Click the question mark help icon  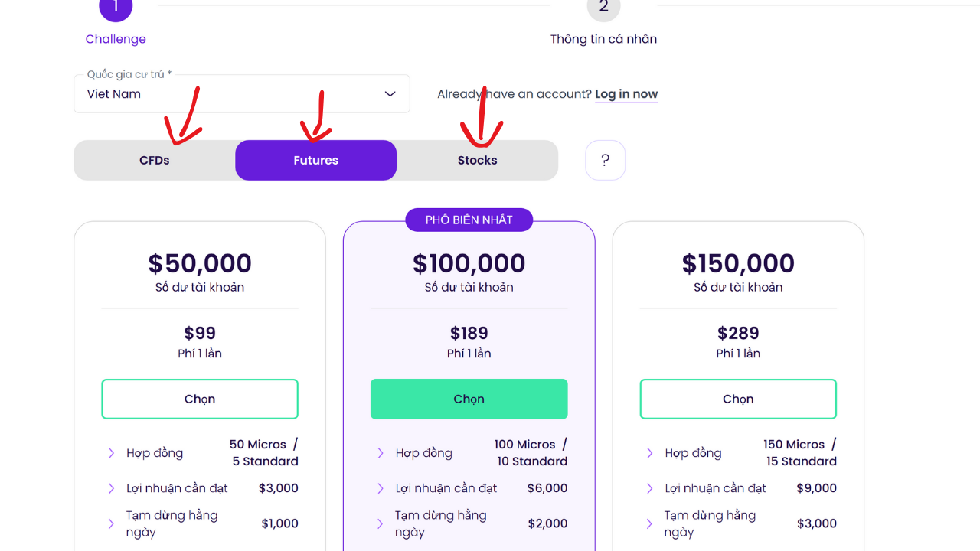click(x=605, y=160)
